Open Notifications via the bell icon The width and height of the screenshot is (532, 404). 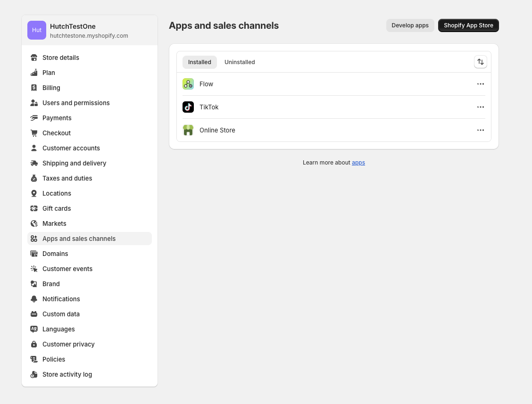click(34, 299)
